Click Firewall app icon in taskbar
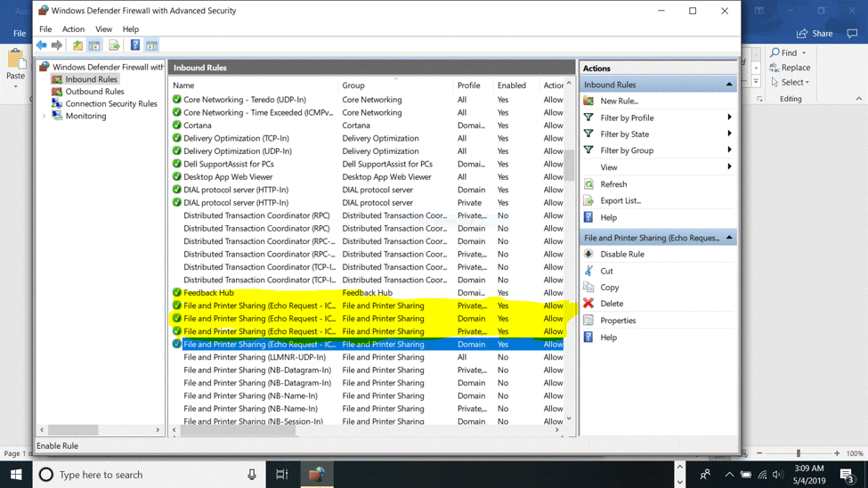 [317, 475]
